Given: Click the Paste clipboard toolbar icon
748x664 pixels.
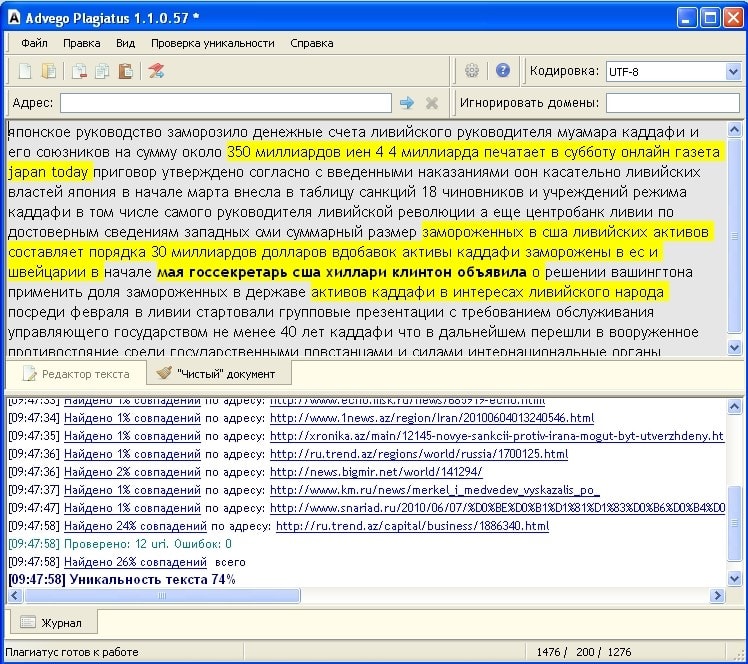Looking at the screenshot, I should 125,71.
